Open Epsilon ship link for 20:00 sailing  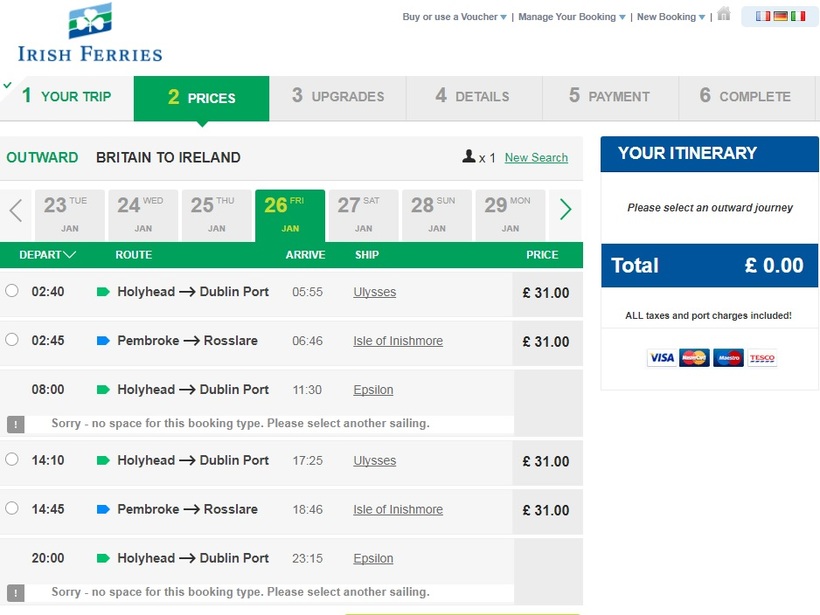(x=373, y=559)
